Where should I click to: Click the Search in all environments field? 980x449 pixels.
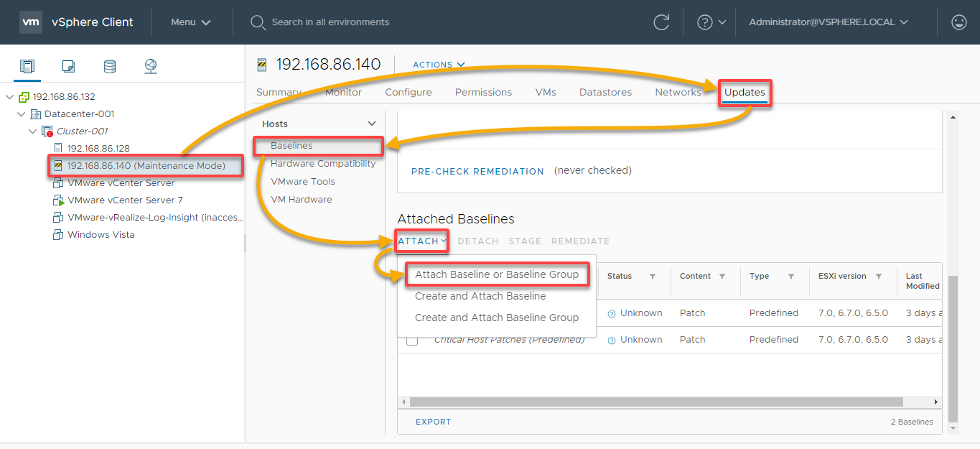[x=330, y=22]
